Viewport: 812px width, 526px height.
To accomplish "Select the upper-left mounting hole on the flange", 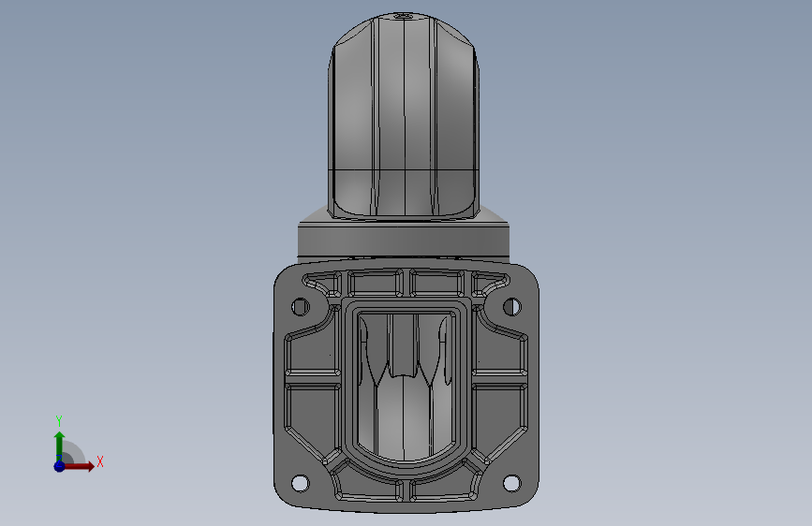I will point(301,306).
